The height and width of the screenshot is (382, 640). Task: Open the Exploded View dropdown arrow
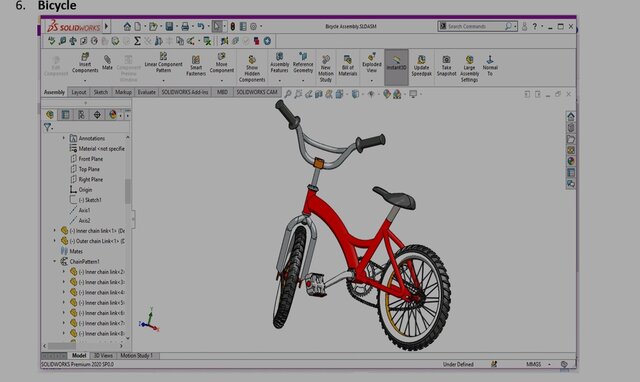tap(371, 80)
